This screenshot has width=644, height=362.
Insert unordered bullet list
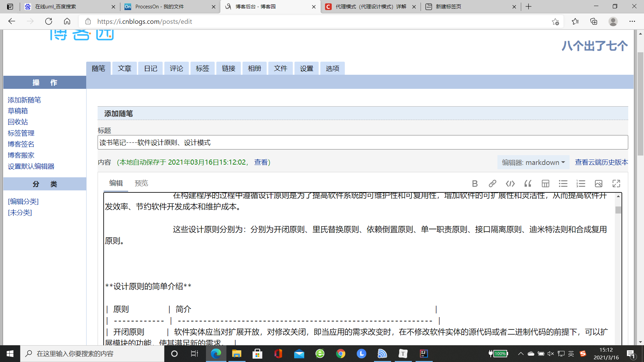point(563,183)
